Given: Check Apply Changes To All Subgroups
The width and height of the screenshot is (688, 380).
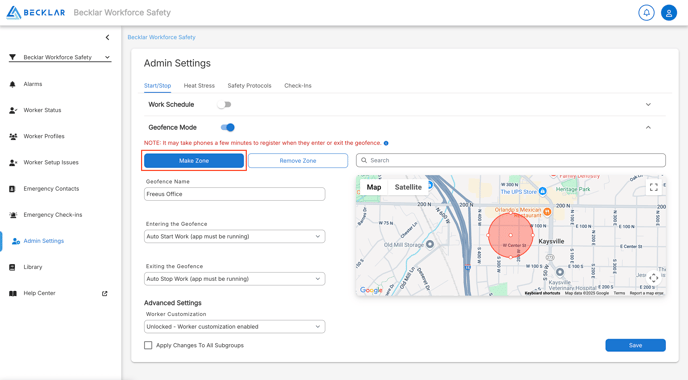Looking at the screenshot, I should click(148, 345).
